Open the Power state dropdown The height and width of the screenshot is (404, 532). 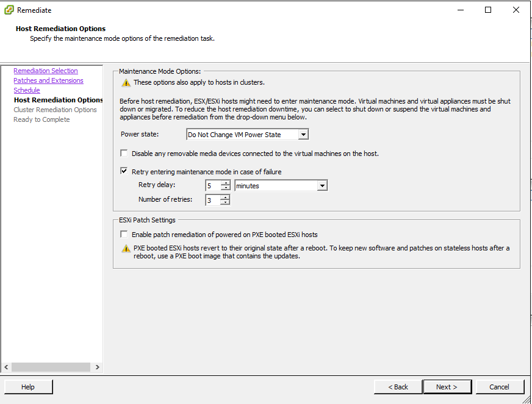click(303, 135)
